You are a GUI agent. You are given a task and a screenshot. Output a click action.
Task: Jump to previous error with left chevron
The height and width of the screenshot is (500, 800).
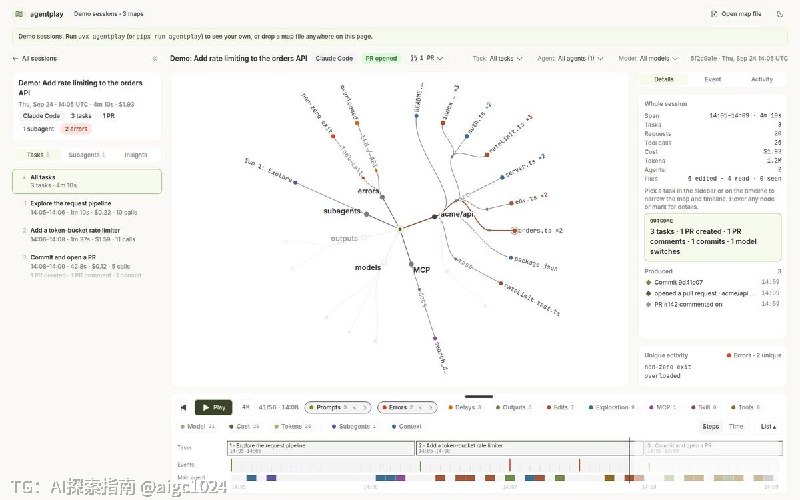coord(421,408)
